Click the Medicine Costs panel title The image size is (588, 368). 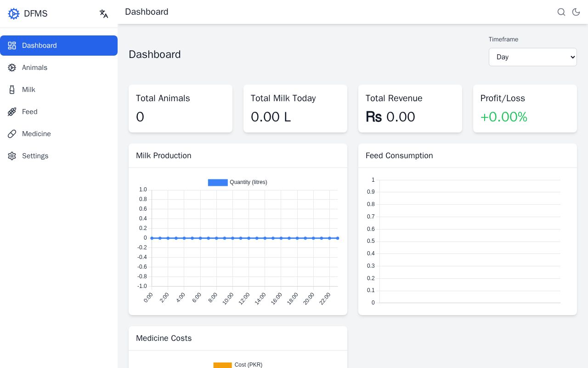pyautogui.click(x=164, y=338)
